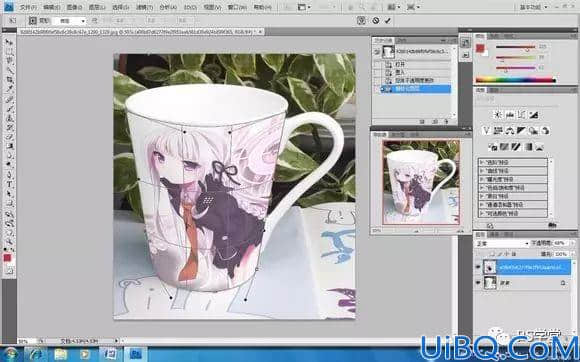Cancel the transform using the circle-slash icon
Image resolution: width=580 pixels, height=362 pixels.
tap(376, 21)
